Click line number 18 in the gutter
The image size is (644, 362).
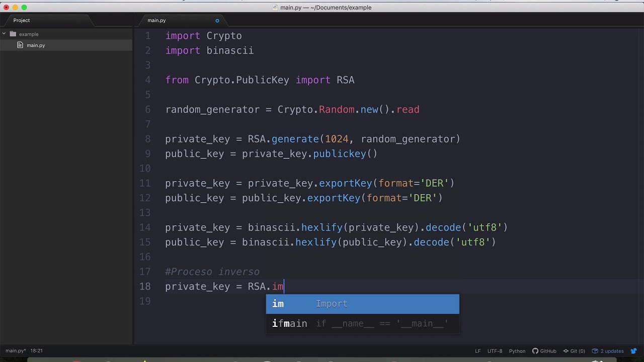click(145, 286)
